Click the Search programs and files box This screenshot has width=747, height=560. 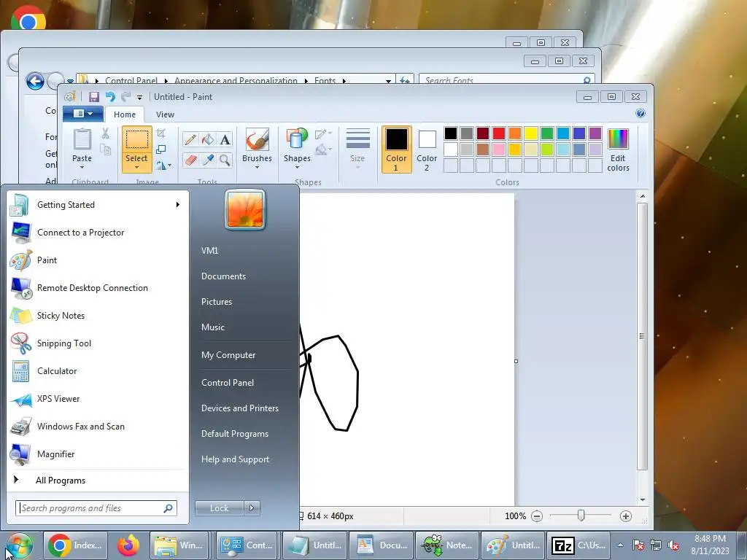(x=96, y=508)
